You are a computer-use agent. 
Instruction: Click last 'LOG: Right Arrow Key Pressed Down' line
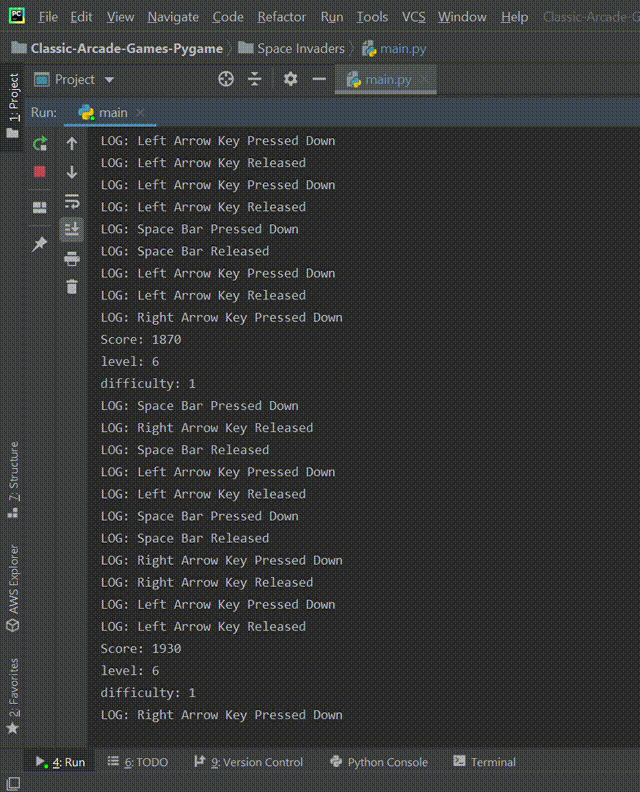tap(221, 715)
